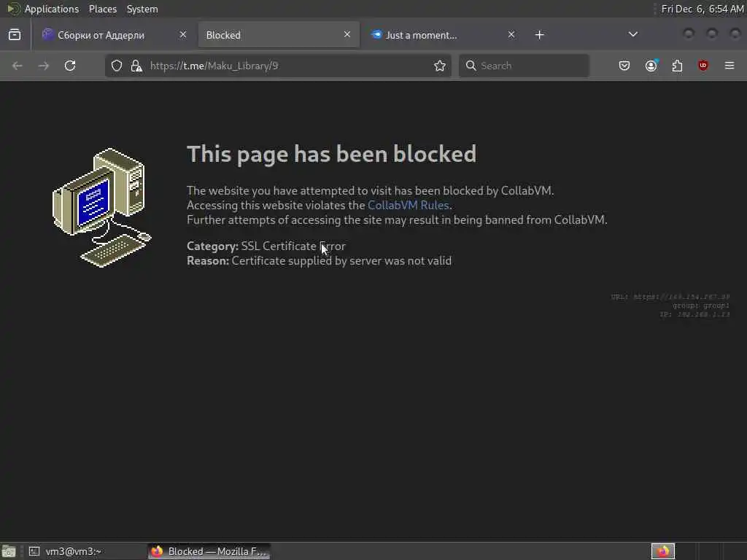Click the show desktop icon in bottom panel
The image size is (747, 560).
coord(9,551)
